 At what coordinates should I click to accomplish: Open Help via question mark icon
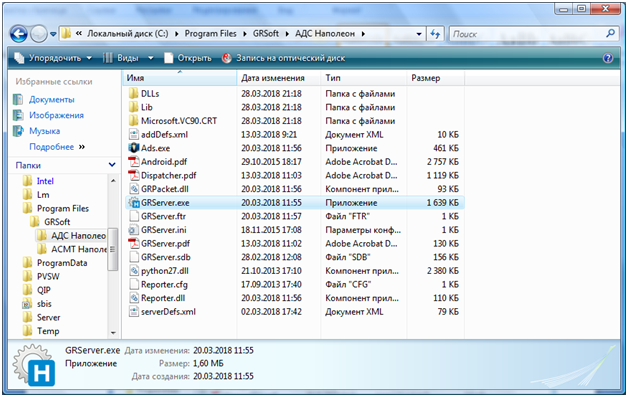point(608,58)
